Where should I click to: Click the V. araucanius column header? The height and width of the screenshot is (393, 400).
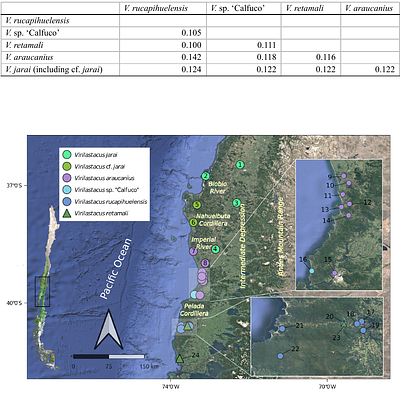[x=369, y=8]
